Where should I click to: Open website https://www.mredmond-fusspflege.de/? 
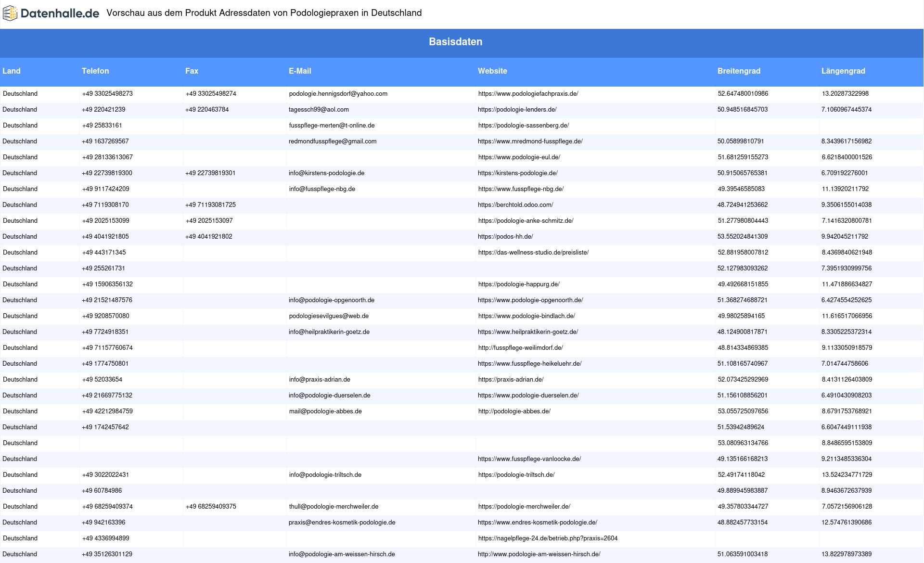pyautogui.click(x=530, y=141)
